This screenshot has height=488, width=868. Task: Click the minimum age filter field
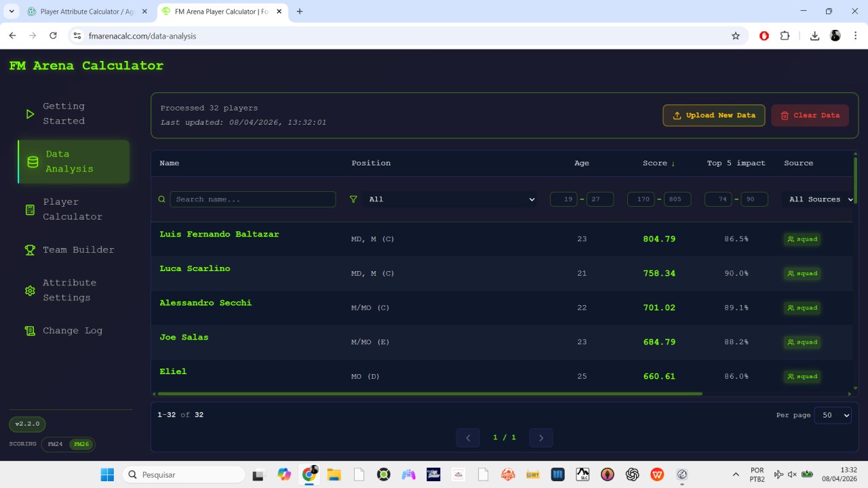coord(564,199)
